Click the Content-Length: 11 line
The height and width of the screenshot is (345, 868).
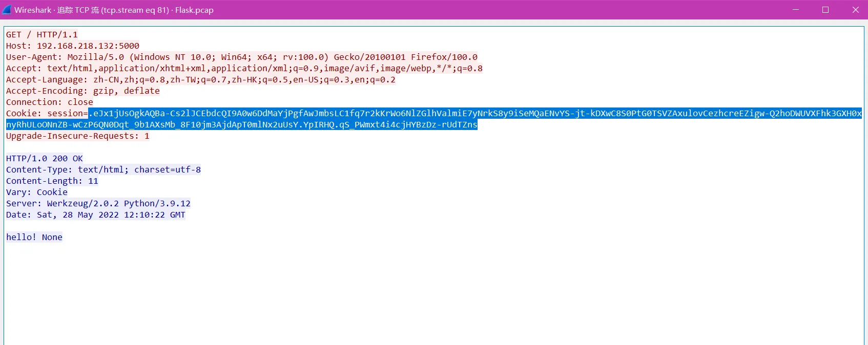point(52,181)
